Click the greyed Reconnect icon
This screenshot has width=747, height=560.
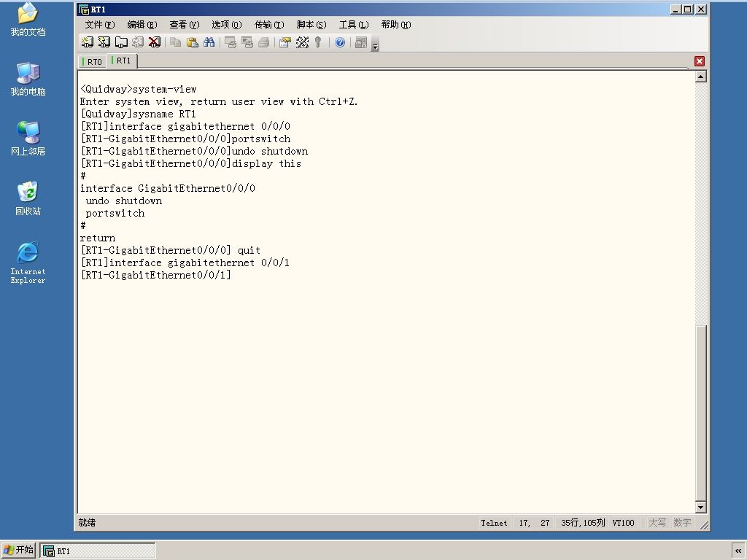coord(138,42)
